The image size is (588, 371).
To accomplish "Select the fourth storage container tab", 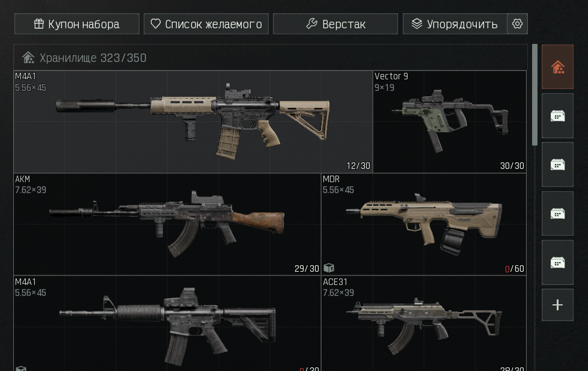I will point(557,262).
